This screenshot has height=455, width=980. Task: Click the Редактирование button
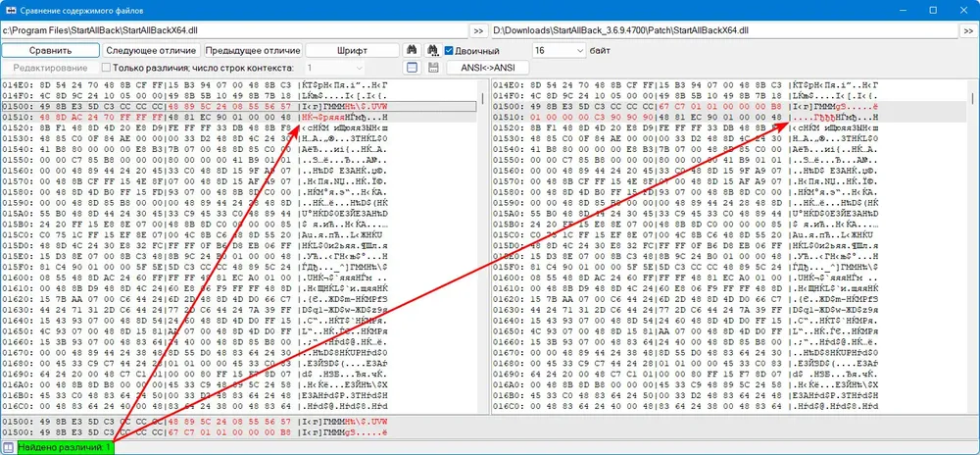[50, 68]
